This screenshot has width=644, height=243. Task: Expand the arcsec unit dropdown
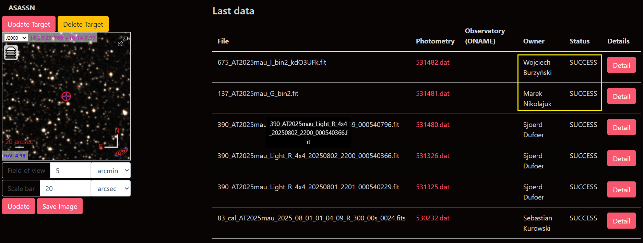(111, 189)
